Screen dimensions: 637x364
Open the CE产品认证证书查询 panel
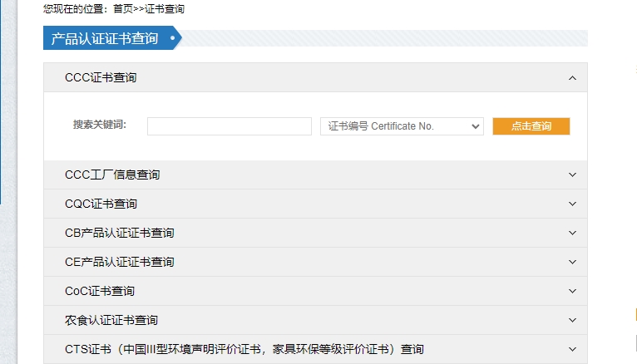coord(119,263)
